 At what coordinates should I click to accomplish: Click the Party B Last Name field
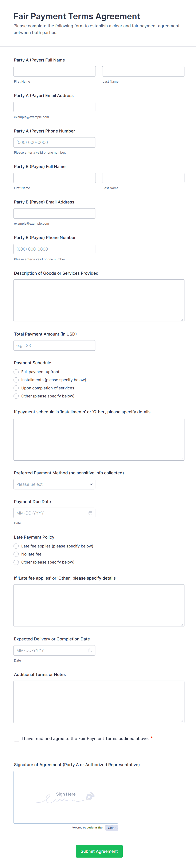tap(143, 178)
